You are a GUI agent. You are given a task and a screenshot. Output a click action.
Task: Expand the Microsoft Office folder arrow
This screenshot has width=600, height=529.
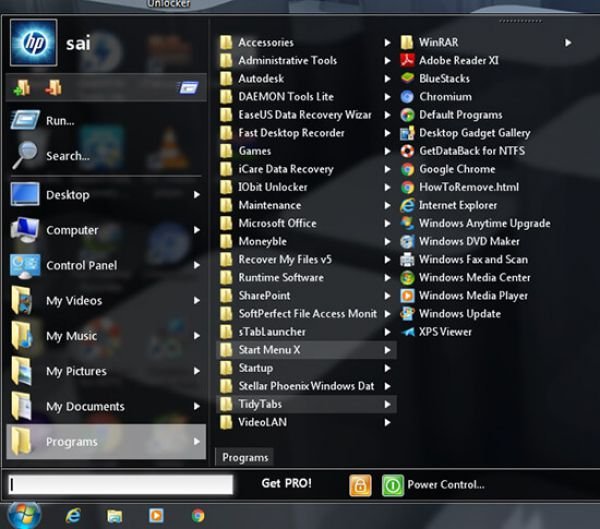387,223
